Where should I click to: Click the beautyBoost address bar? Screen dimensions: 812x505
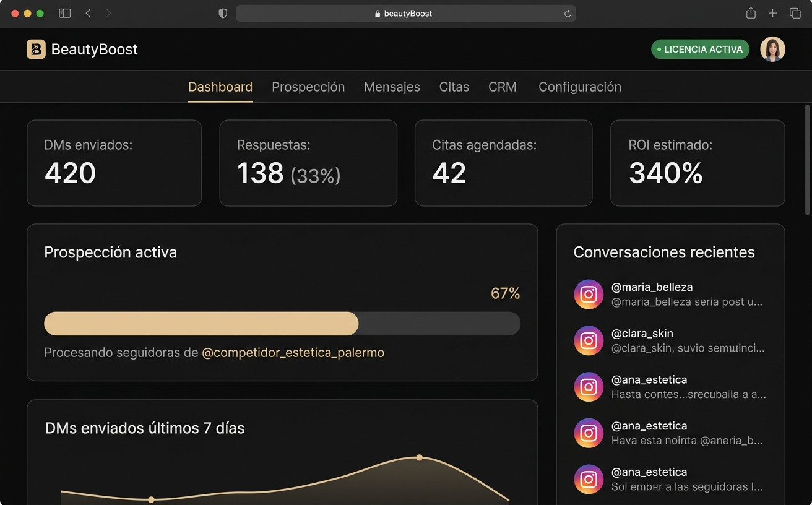click(x=406, y=14)
